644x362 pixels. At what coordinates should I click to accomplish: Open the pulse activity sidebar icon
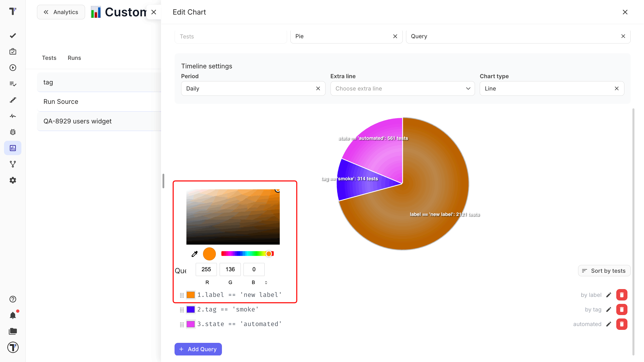[x=13, y=116]
